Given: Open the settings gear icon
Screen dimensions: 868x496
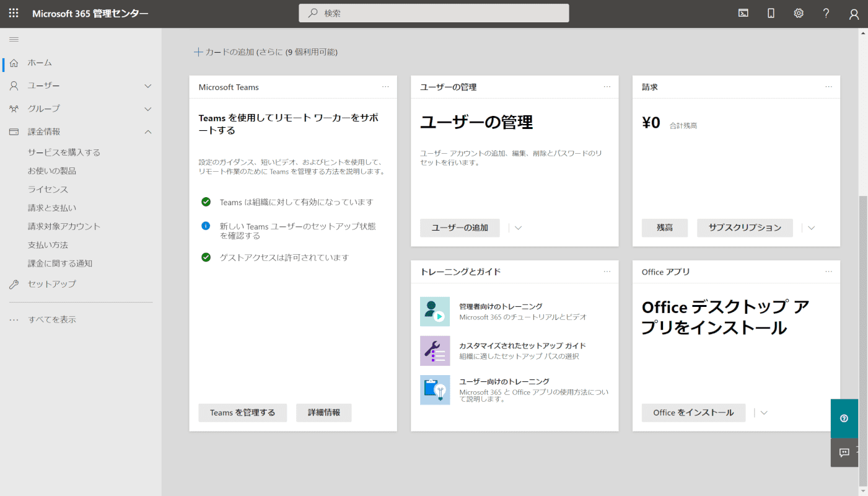Looking at the screenshot, I should (799, 13).
